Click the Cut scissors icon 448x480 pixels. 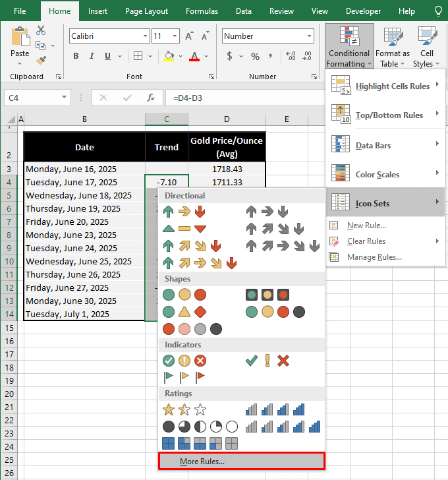click(x=41, y=30)
